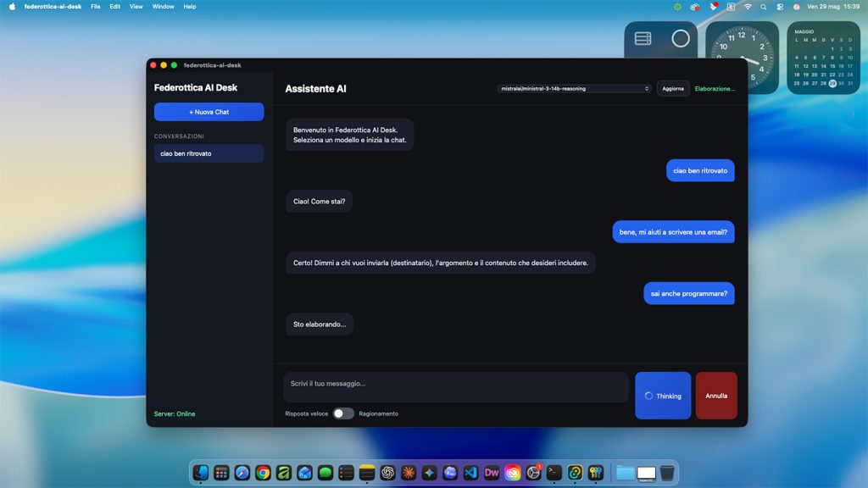This screenshot has width=868, height=488.
Task: Click the green gear menu bar icon
Action: point(677,7)
